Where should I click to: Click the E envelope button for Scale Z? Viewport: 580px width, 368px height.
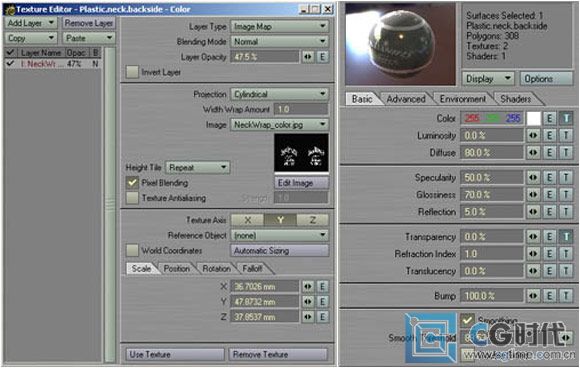pos(322,317)
